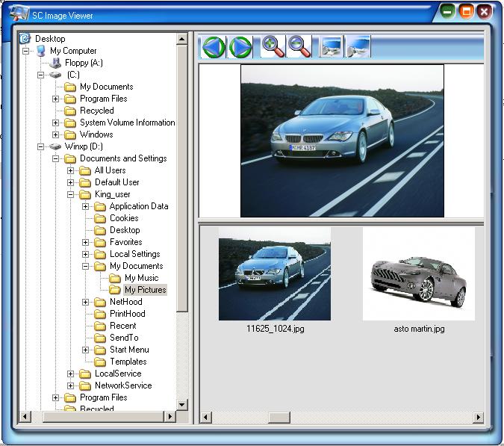The height and width of the screenshot is (446, 504).
Task: Expand the Windows folder
Action: tap(55, 134)
